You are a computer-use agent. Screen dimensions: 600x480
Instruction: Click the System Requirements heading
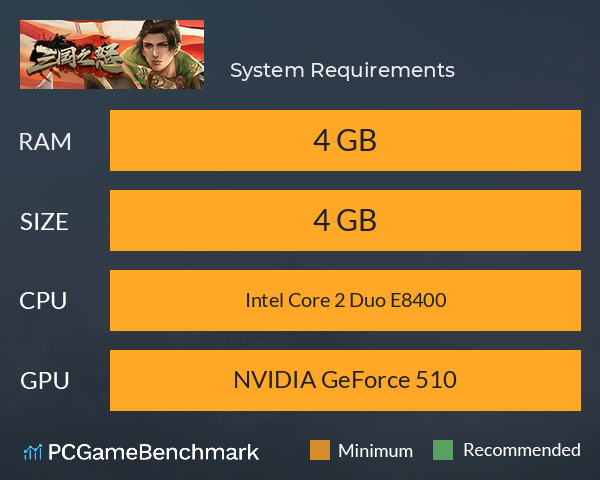342,70
